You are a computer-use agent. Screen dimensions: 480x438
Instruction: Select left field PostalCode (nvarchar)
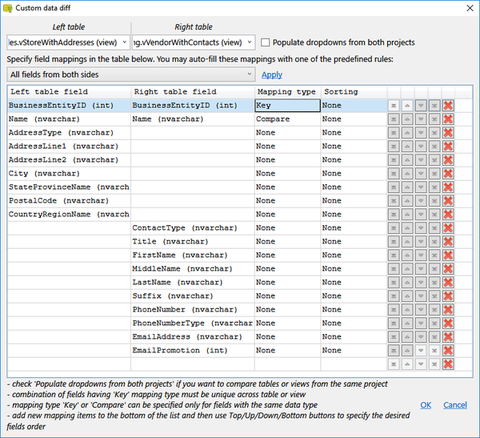pyautogui.click(x=69, y=201)
